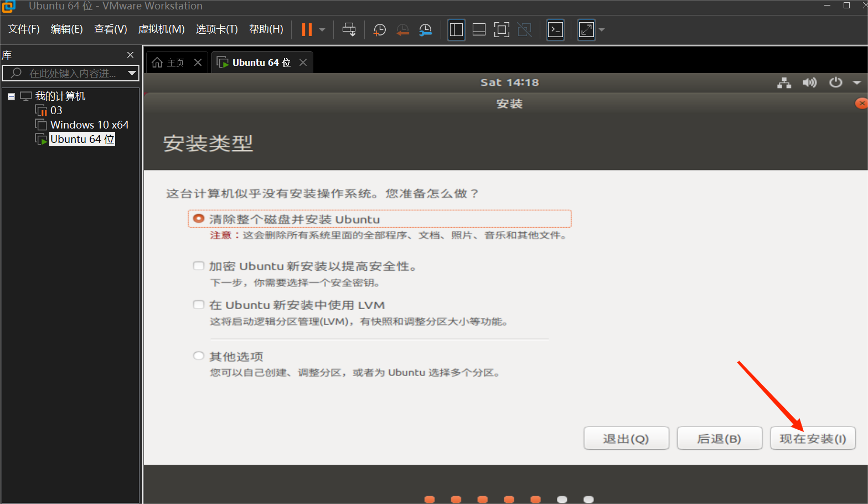Open the 选项卡(T) menu
The width and height of the screenshot is (868, 504).
pyautogui.click(x=216, y=29)
